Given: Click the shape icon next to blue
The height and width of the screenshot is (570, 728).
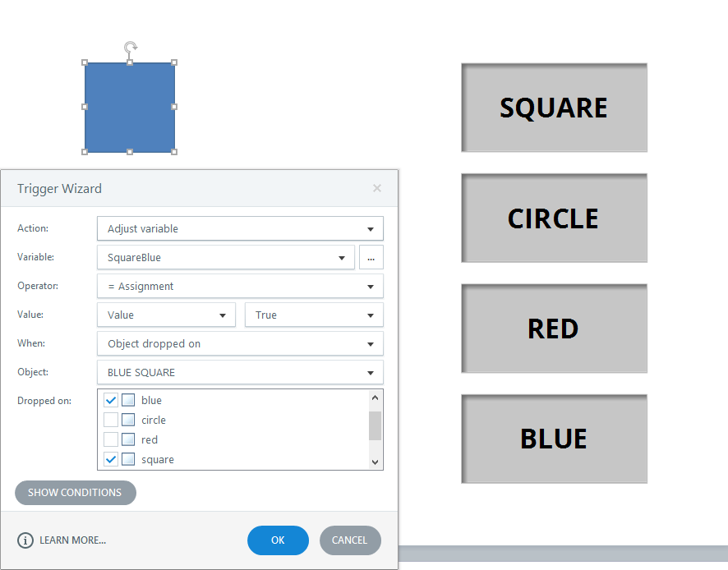Looking at the screenshot, I should [128, 400].
